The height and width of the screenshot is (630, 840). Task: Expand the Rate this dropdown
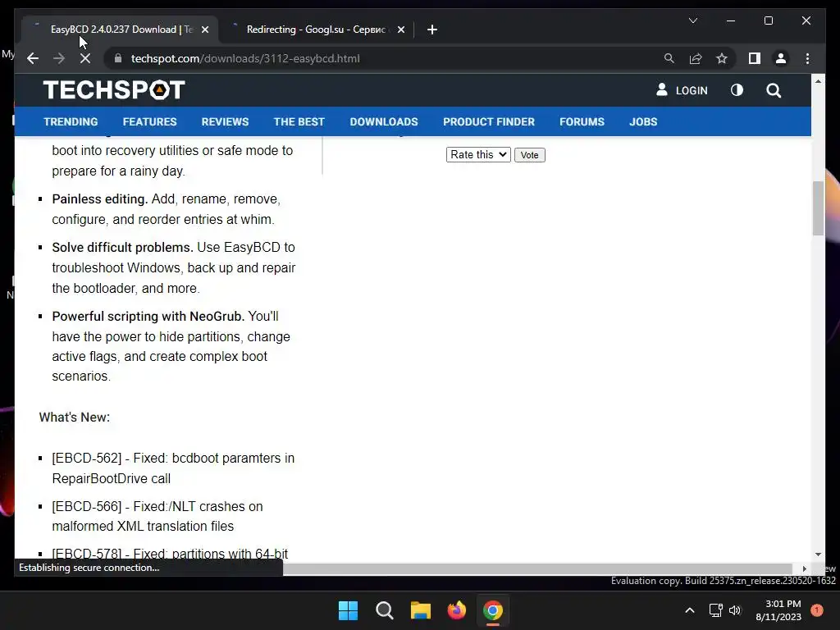tap(478, 155)
